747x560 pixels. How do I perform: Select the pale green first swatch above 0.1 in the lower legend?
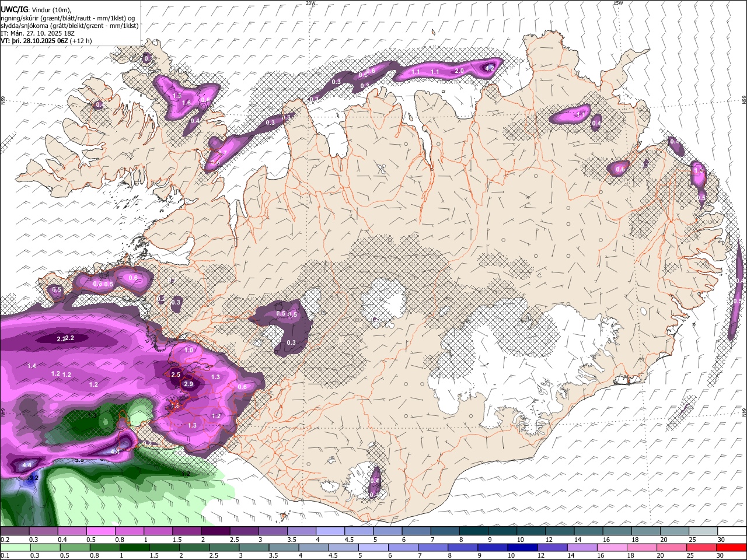(15, 547)
